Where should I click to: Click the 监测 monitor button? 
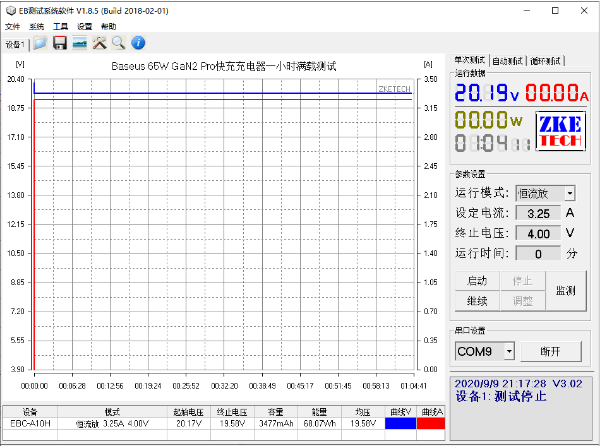(x=566, y=291)
